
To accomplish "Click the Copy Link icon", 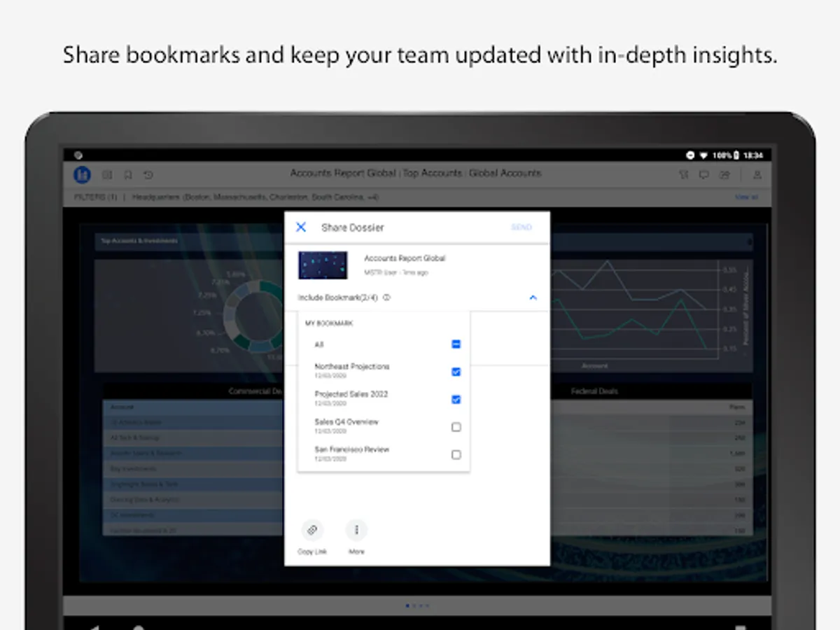I will pos(312,530).
